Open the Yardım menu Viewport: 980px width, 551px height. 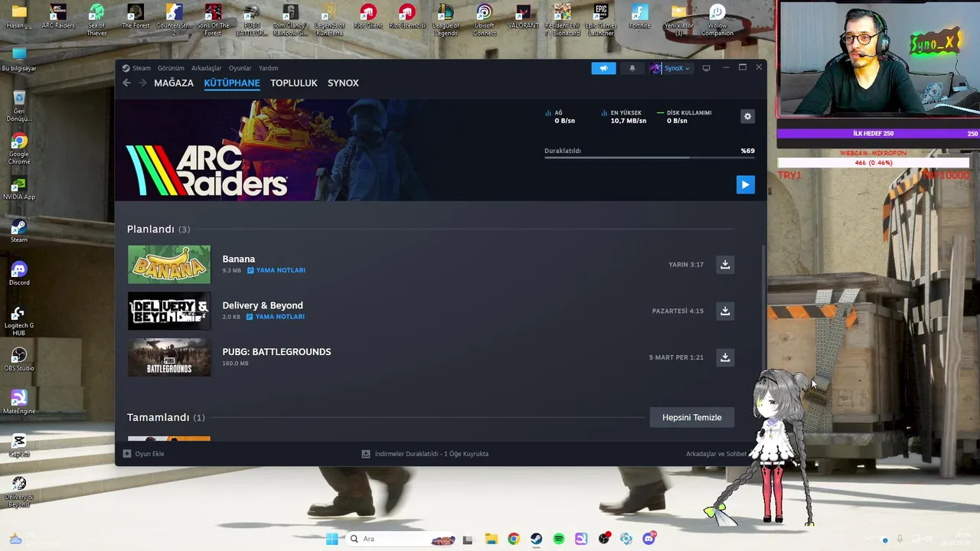(268, 68)
